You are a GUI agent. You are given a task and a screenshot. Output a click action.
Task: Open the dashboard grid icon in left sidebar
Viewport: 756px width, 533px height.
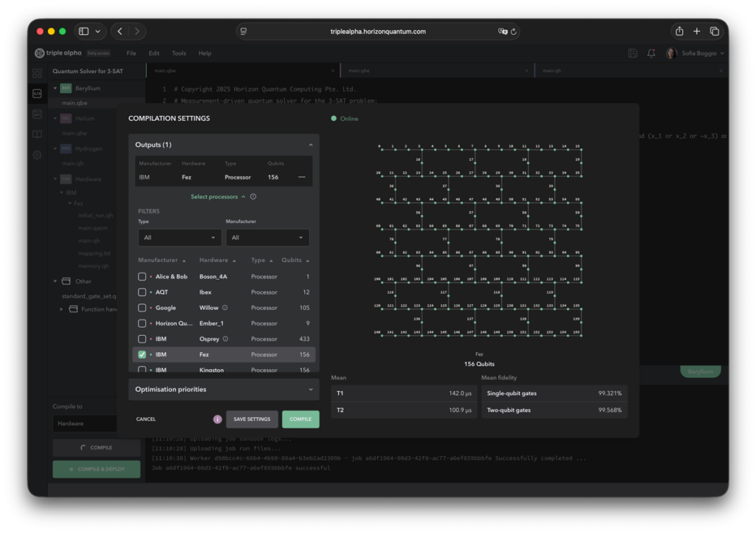coord(37,73)
